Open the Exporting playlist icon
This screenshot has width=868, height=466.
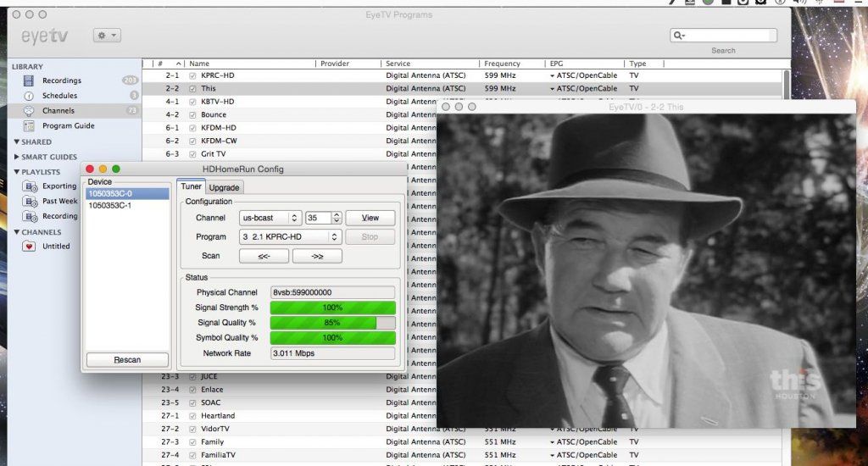coord(30,186)
